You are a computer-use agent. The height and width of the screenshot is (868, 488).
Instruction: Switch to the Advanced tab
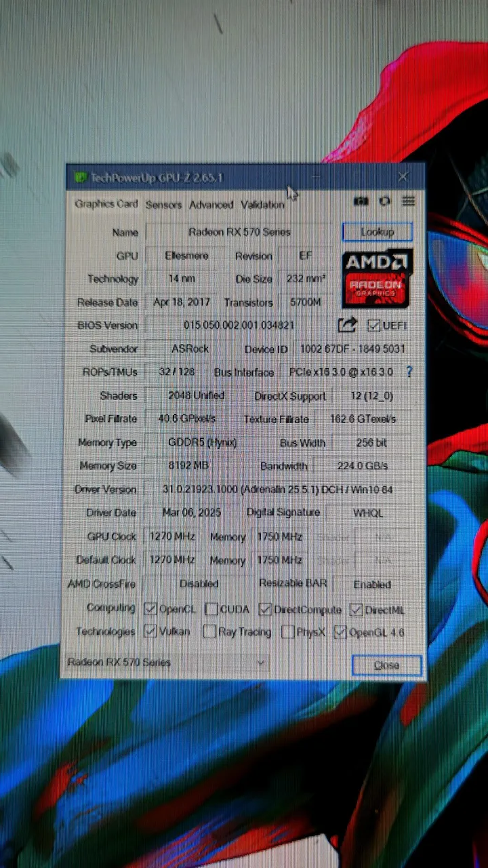tap(211, 204)
